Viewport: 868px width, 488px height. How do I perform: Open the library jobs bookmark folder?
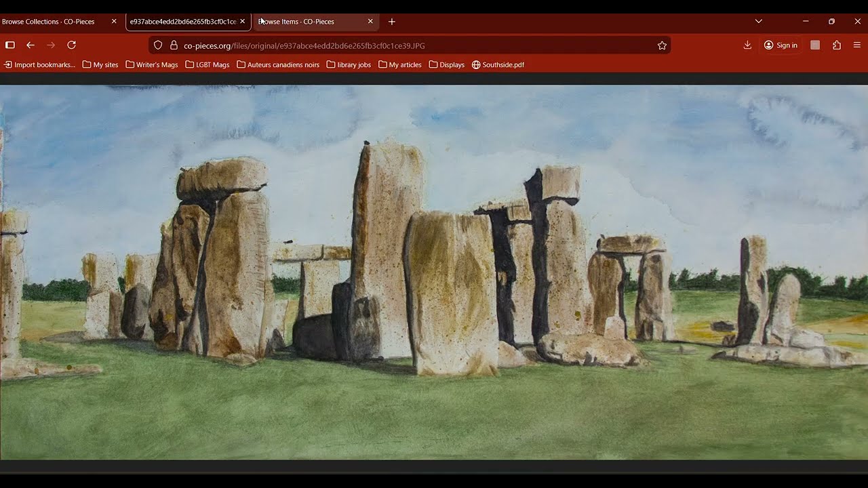pyautogui.click(x=349, y=65)
